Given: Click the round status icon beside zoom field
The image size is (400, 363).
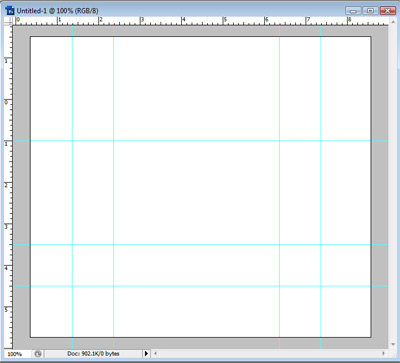Looking at the screenshot, I should pyautogui.click(x=38, y=354).
